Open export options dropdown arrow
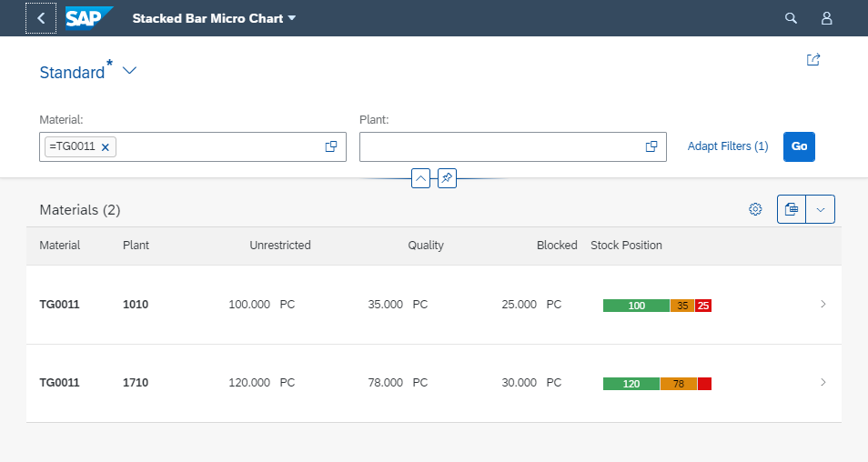Viewport: 868px width, 462px height. (x=821, y=209)
